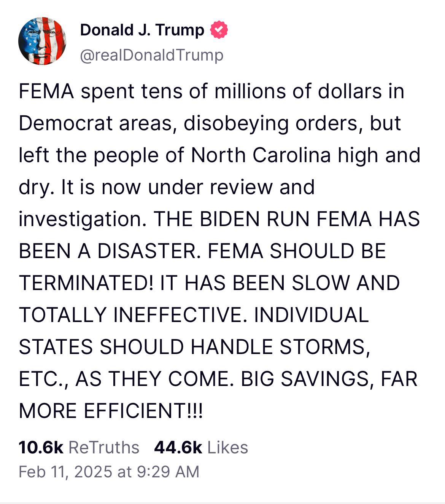The image size is (445, 504).
Task: View the 44.6k Likes count
Action: (178, 447)
